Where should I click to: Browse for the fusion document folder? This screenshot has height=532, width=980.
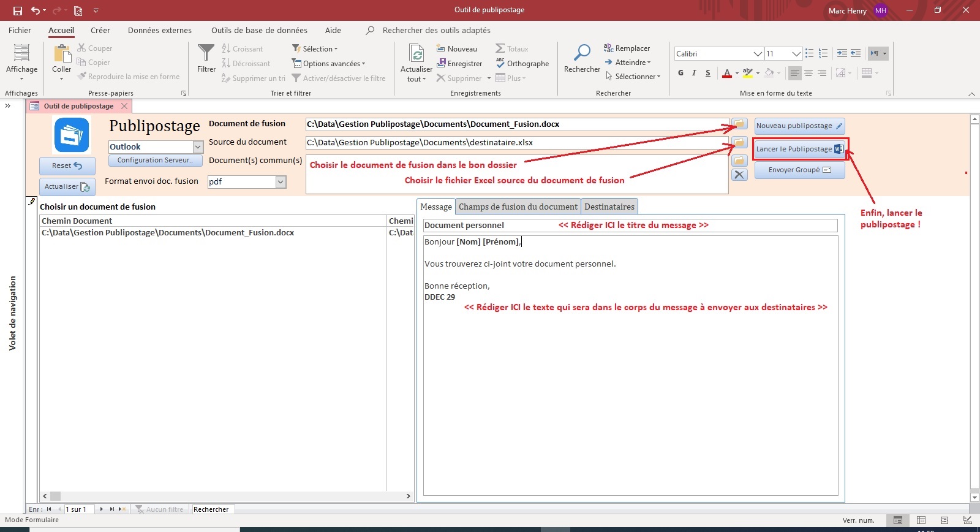click(739, 124)
